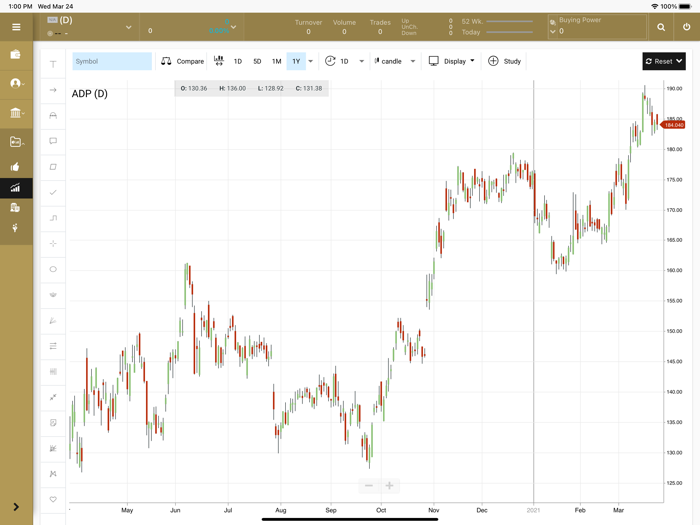Open the Display dropdown
This screenshot has width=700, height=525.
click(x=451, y=61)
